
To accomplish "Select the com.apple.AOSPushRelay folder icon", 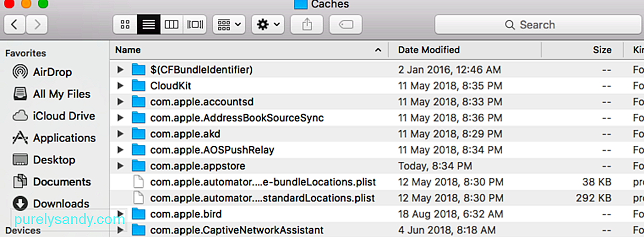I will pos(139,150).
